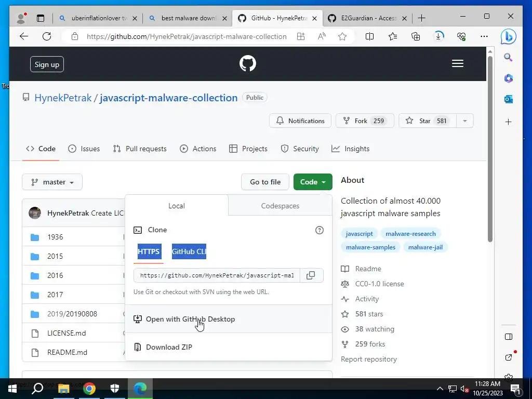Click the Notifications button
Image resolution: width=532 pixels, height=399 pixels.
tap(300, 121)
